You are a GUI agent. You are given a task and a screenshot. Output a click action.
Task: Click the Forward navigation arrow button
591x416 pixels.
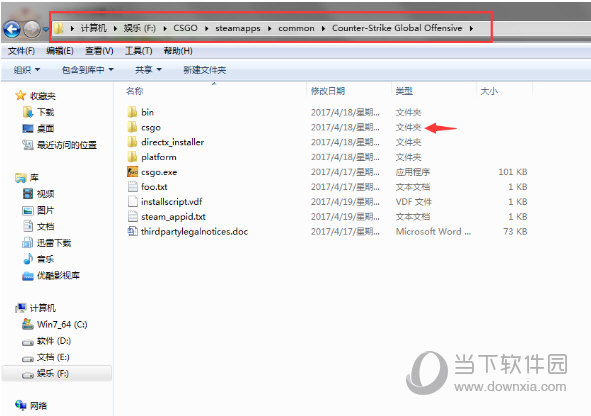click(32, 29)
